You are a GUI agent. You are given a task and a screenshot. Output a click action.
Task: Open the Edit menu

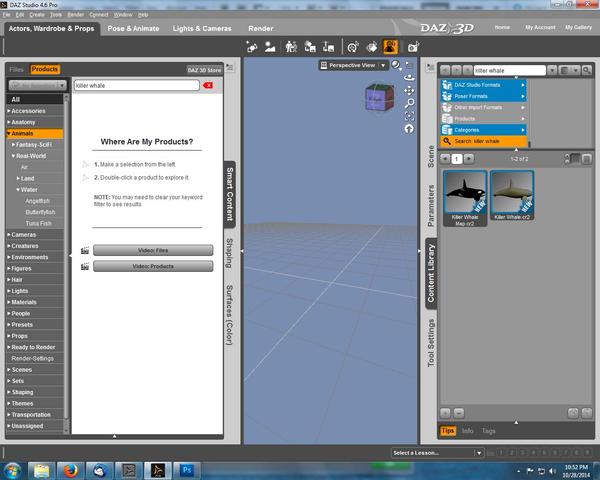[20, 15]
